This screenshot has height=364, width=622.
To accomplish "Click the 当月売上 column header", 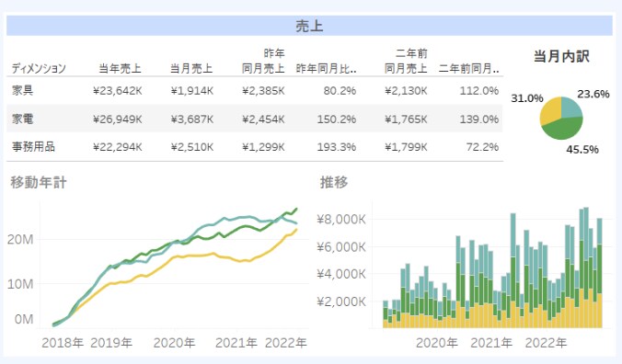I will [191, 69].
